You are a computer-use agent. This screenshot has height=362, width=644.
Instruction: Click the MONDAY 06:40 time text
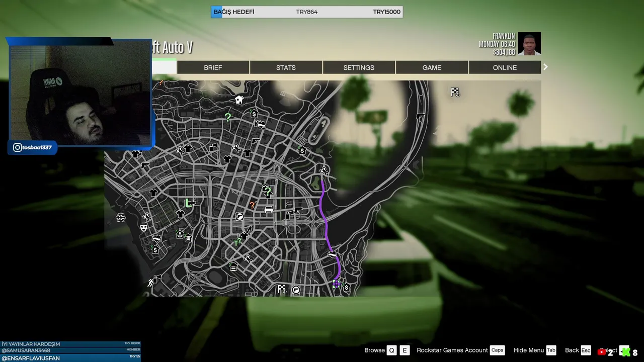point(497,44)
